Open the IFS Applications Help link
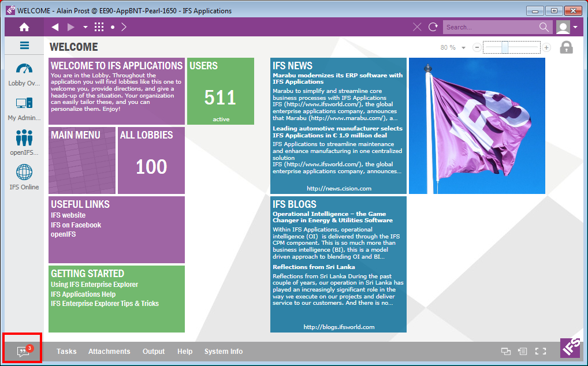 pyautogui.click(x=83, y=294)
